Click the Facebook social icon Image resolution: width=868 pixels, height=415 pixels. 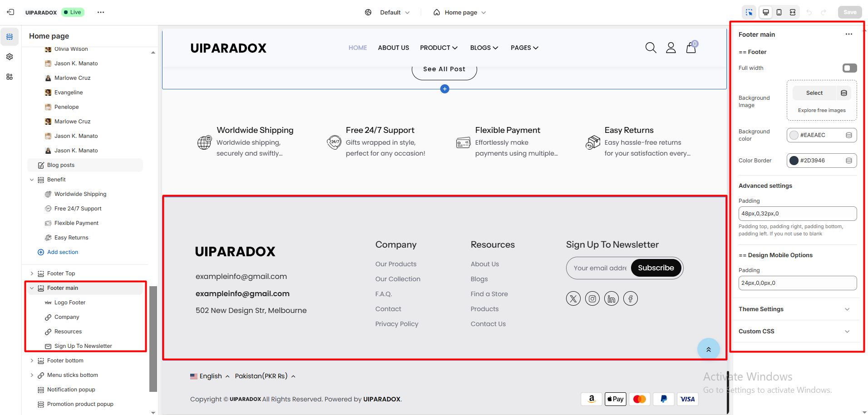631,298
